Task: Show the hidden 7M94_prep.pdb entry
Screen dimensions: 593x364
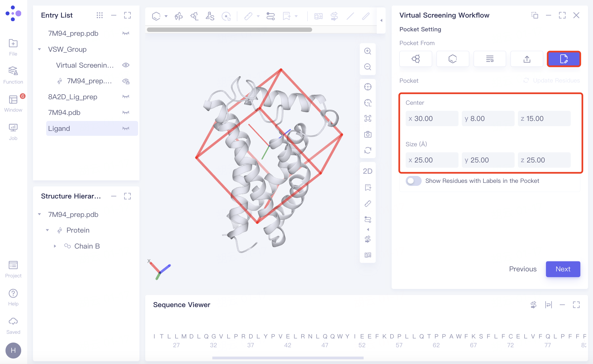Action: click(126, 33)
